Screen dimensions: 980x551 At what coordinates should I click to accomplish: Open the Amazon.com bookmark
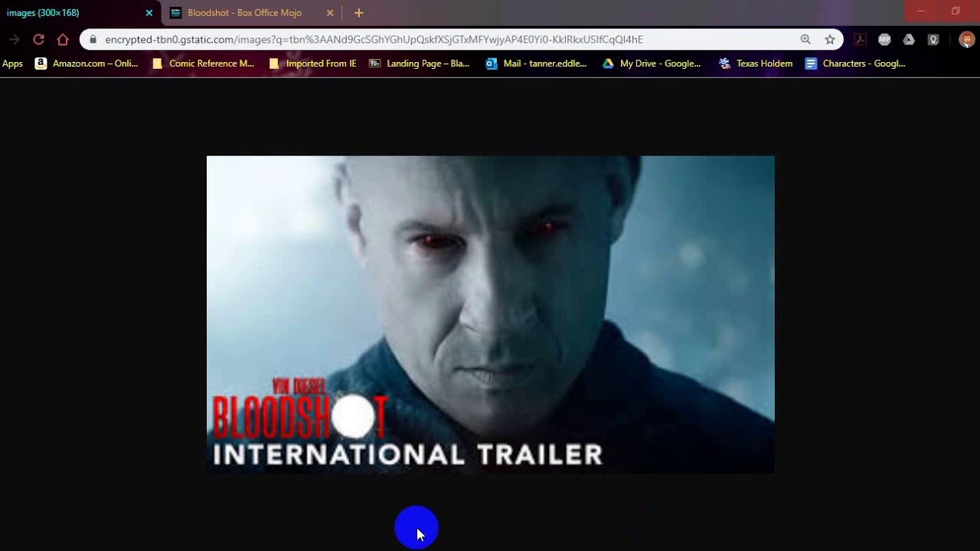point(87,64)
